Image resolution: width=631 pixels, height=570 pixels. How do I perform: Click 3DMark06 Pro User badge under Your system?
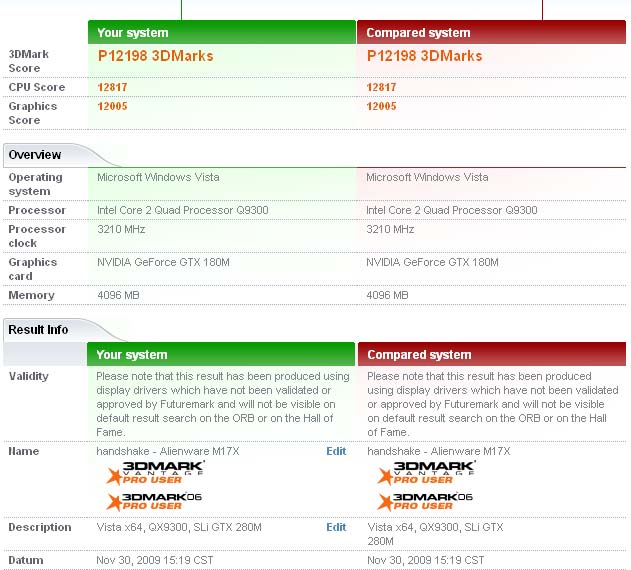click(x=155, y=502)
